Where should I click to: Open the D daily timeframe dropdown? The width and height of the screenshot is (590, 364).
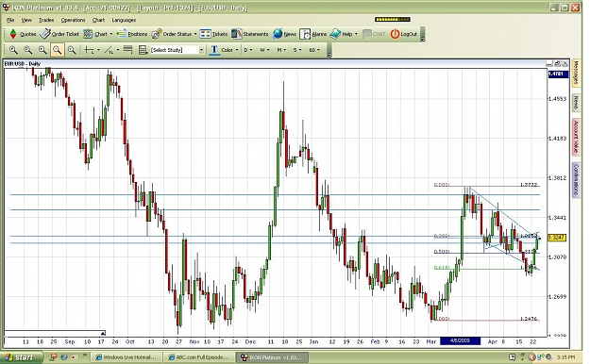[248, 50]
